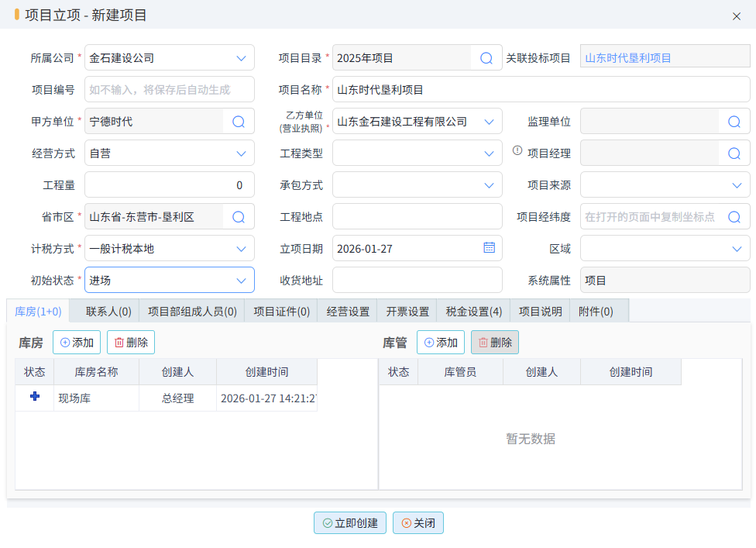
Task: Click search icon in 甲方单位 field
Action: click(x=239, y=122)
